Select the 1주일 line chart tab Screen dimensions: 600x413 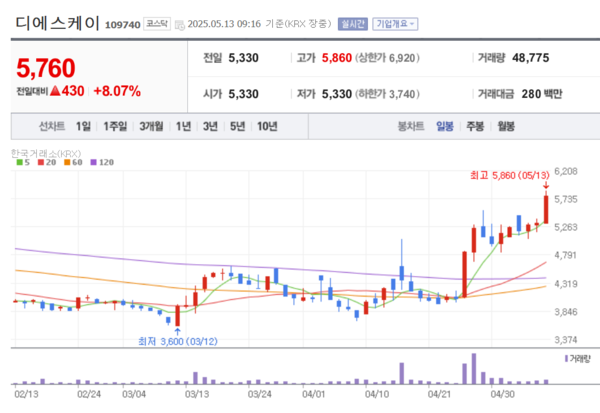click(115, 126)
